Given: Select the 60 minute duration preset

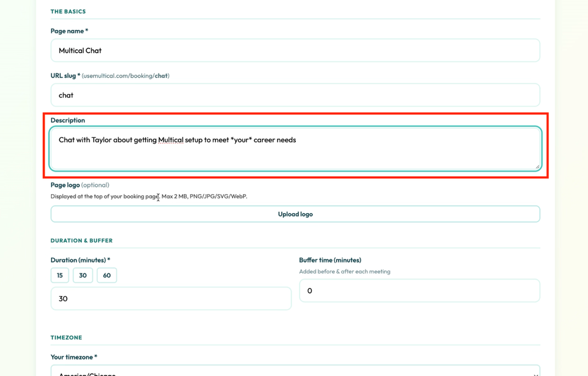Looking at the screenshot, I should coord(106,275).
